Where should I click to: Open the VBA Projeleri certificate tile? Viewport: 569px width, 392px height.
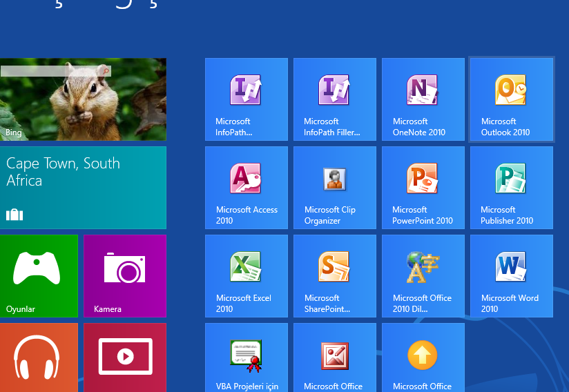(x=246, y=357)
